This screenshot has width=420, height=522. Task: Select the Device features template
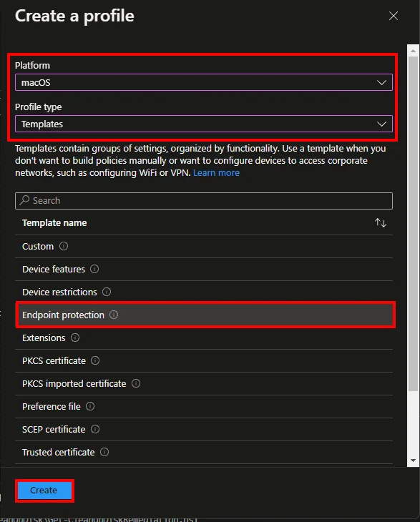pyautogui.click(x=203, y=269)
